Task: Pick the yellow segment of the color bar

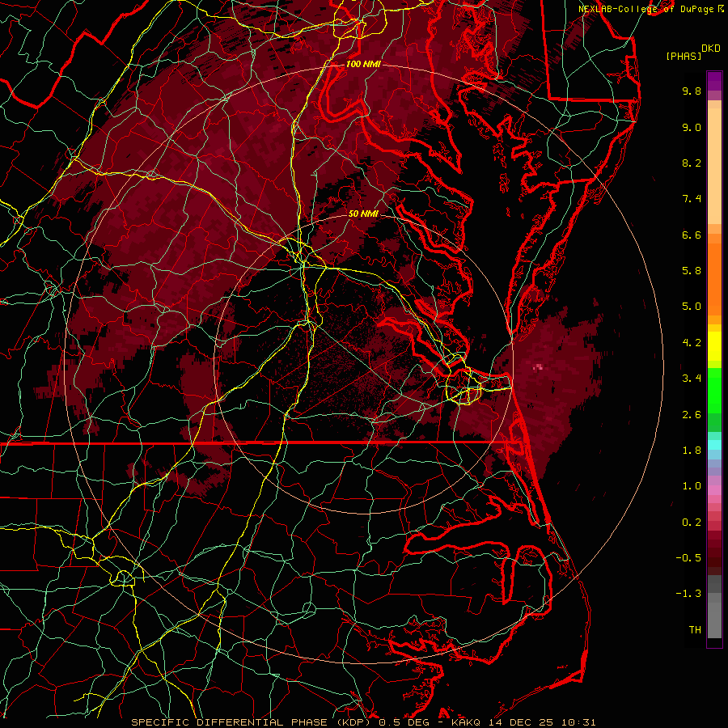Action: click(714, 346)
